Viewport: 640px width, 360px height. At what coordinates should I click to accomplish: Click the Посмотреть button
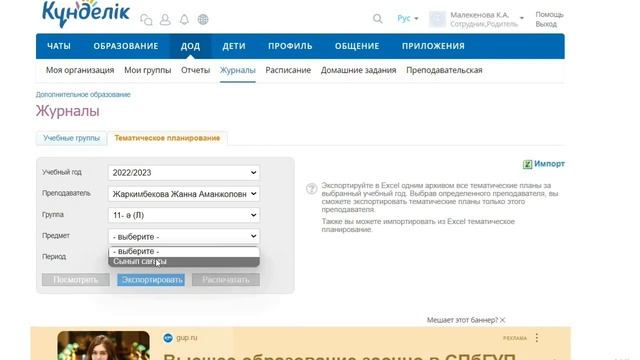(76, 280)
